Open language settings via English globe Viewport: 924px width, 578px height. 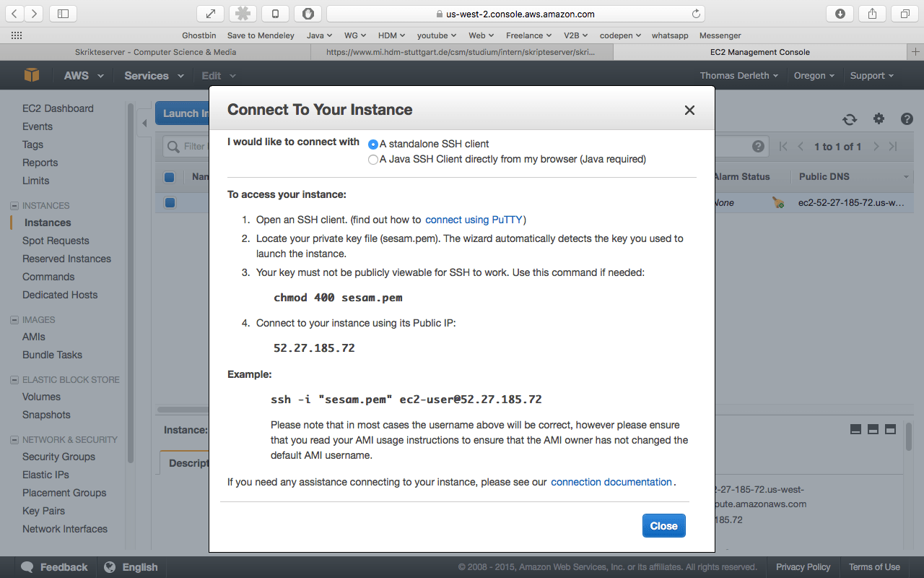coord(131,567)
